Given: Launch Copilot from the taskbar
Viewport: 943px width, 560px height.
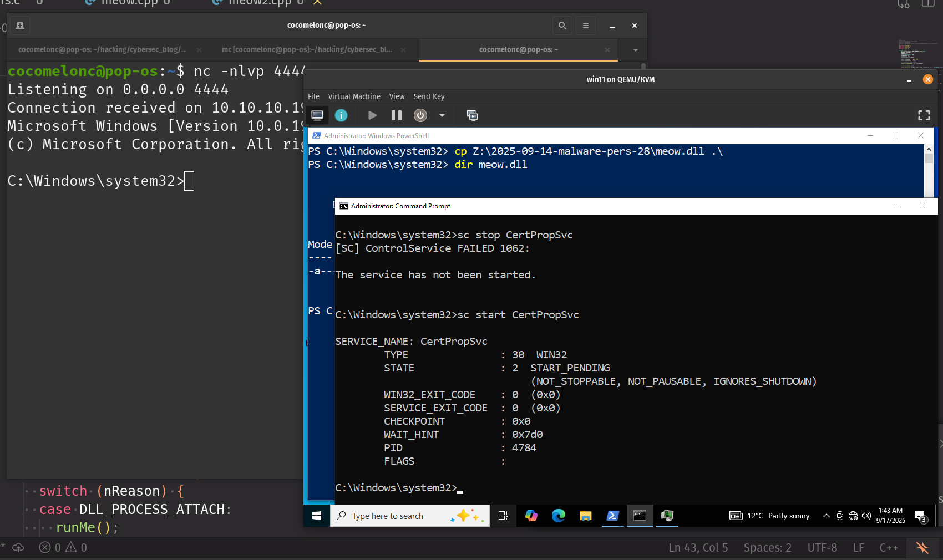Looking at the screenshot, I should pyautogui.click(x=531, y=516).
